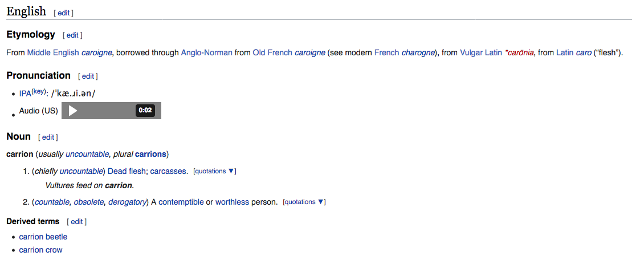
Task: Edit the Derived terms section
Action: pyautogui.click(x=76, y=222)
